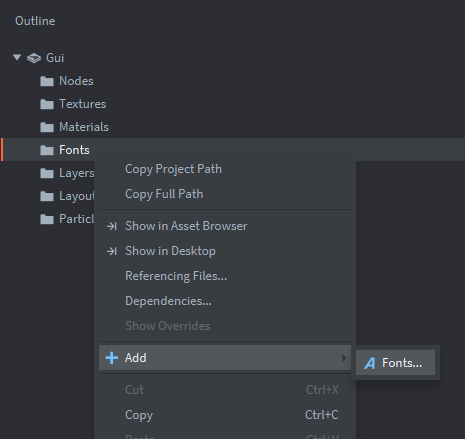The height and width of the screenshot is (439, 465).
Task: Click the Layers folder icon
Action: pos(47,173)
